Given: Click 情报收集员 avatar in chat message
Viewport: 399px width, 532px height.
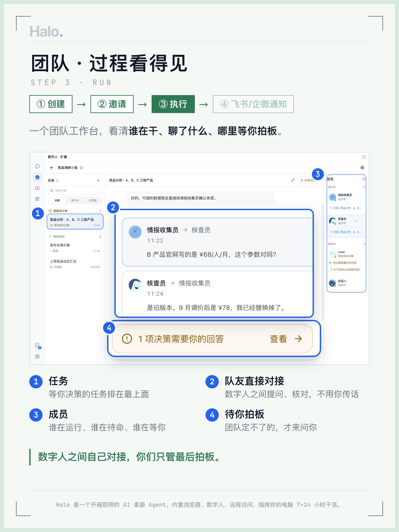Looking at the screenshot, I should [135, 232].
